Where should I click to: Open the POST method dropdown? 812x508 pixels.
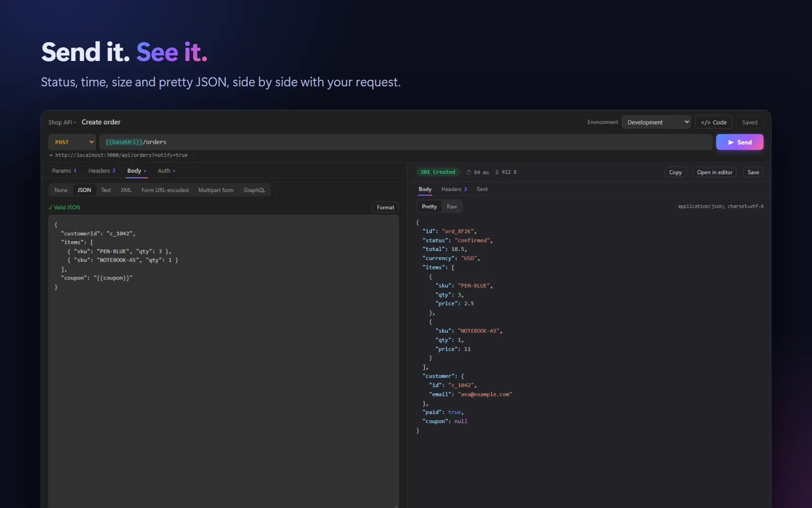click(x=72, y=142)
